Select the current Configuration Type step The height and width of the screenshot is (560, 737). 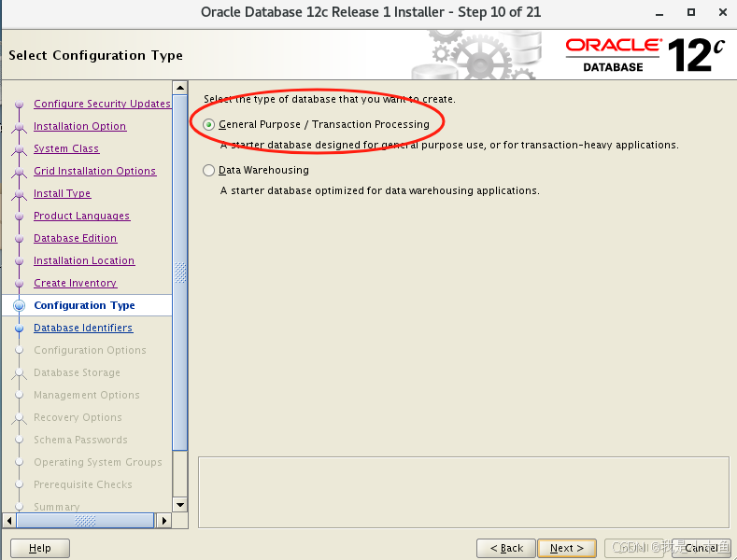coord(85,305)
